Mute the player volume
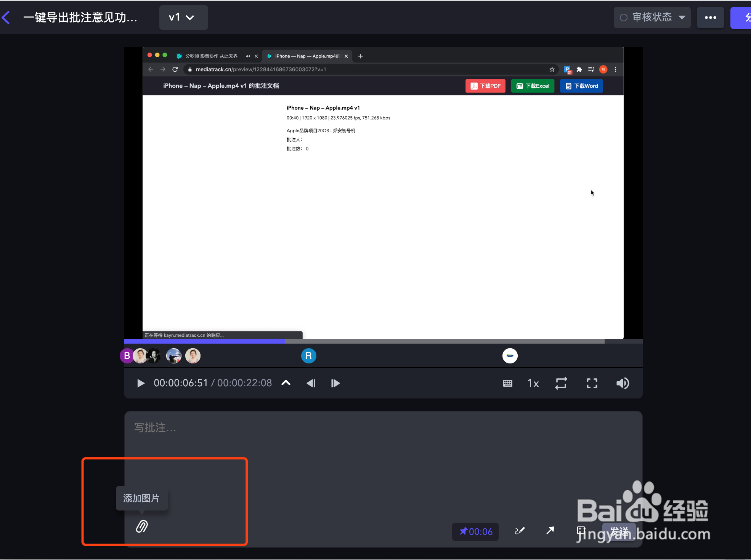The height and width of the screenshot is (560, 751). [x=623, y=383]
